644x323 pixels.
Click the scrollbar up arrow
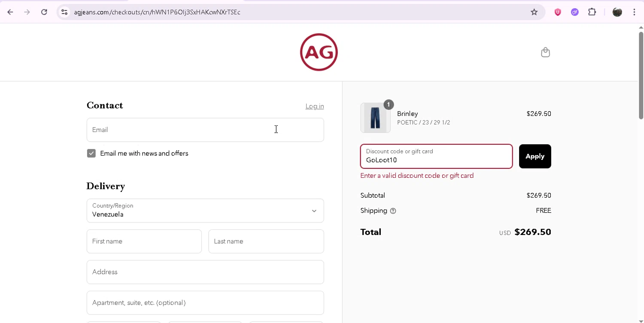click(641, 27)
